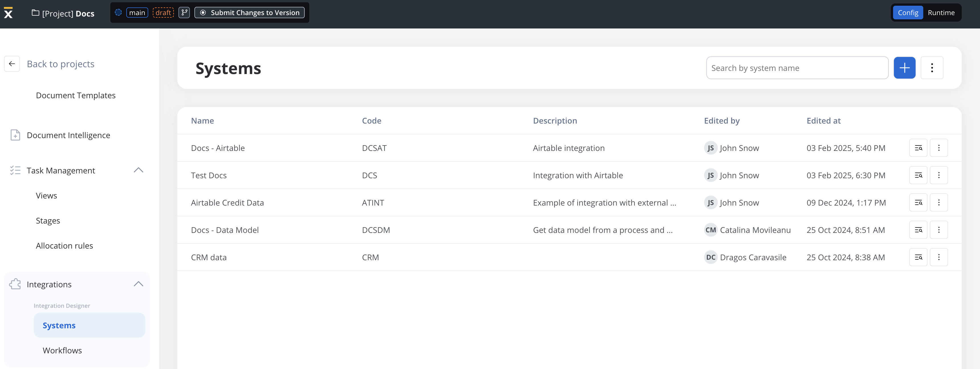
Task: Open Workflows under Integration Designer
Action: [x=62, y=350]
